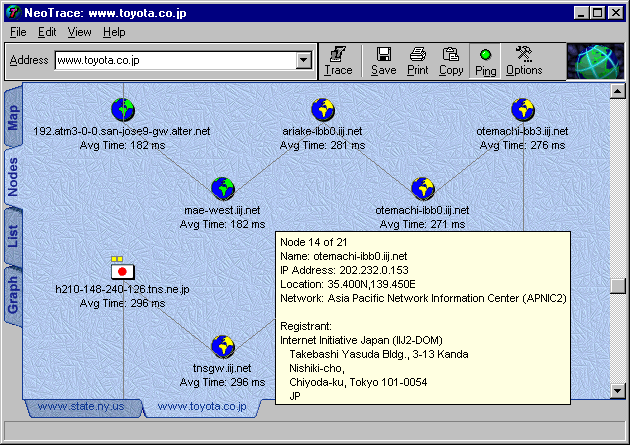630x445 pixels.
Task: Select the ariake-ibb0.iij.net globe node
Action: point(323,110)
